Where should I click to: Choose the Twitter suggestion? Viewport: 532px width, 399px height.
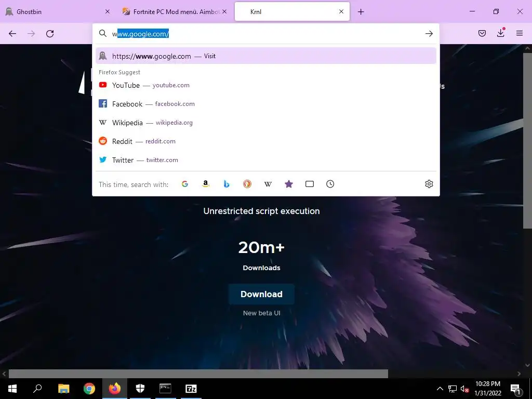[265, 160]
